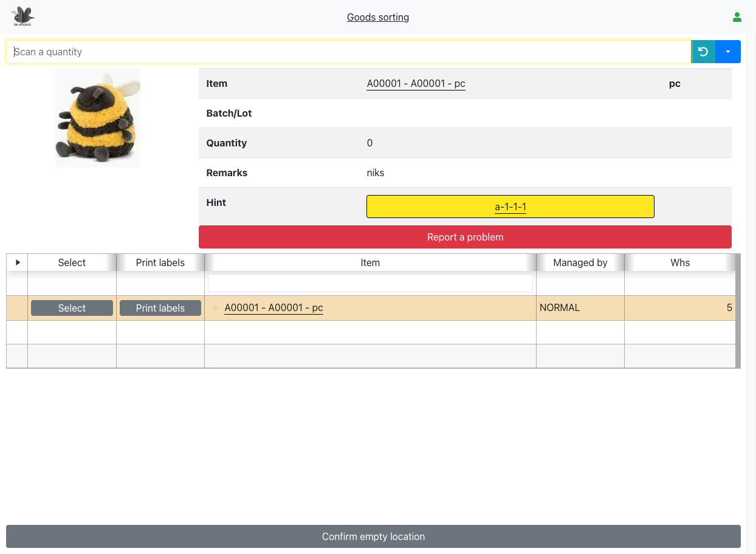Click the Goods sorting title link
756x554 pixels.
coord(377,17)
